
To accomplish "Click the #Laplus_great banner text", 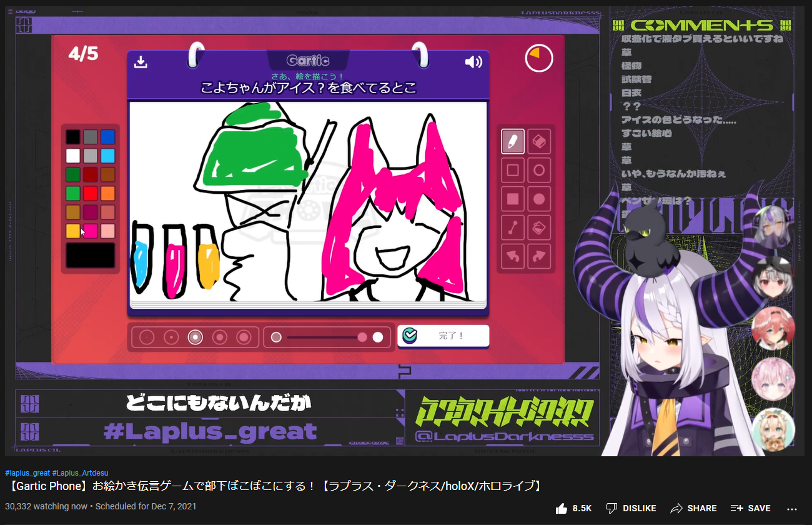I will tap(210, 432).
